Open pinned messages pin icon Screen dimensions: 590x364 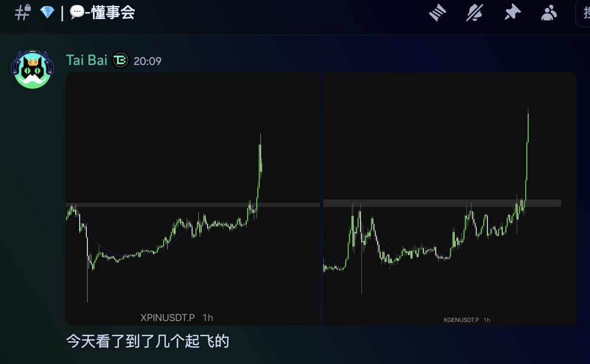[x=512, y=12]
